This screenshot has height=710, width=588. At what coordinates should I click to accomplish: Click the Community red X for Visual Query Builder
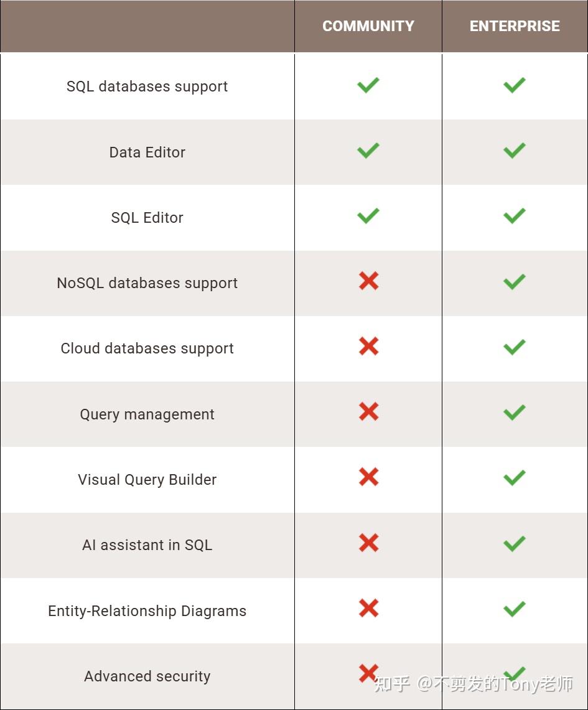pyautogui.click(x=369, y=477)
